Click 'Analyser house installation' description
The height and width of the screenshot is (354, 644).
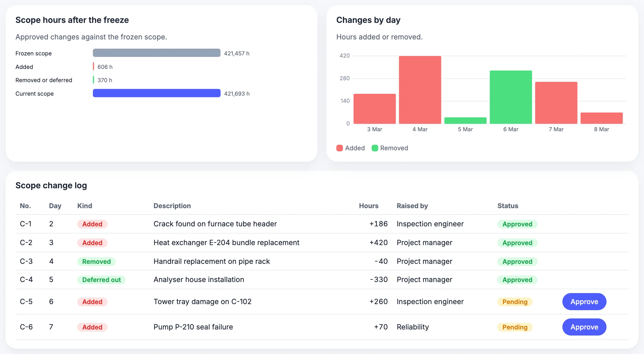click(199, 280)
